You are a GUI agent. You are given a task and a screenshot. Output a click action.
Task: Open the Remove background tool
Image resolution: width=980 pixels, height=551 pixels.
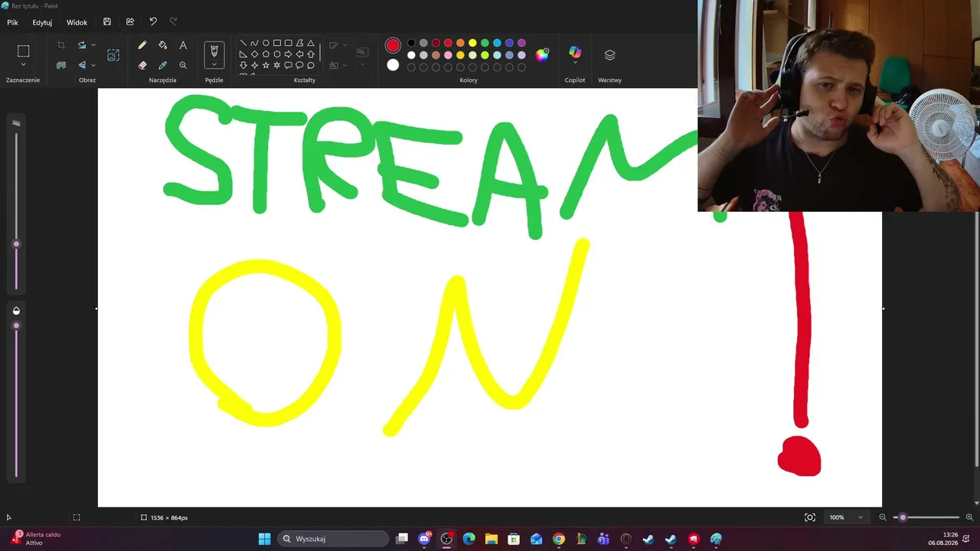point(61,65)
